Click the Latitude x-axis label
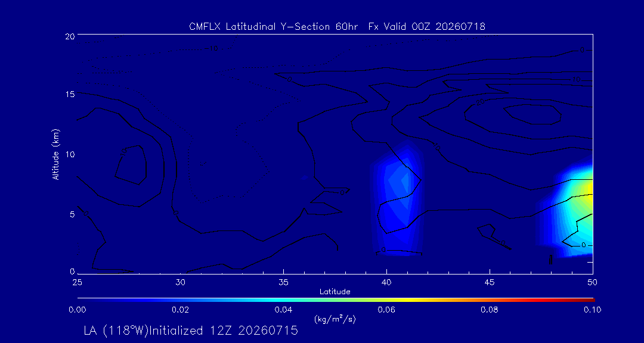Viewport: 644px width, 343px height. (335, 292)
